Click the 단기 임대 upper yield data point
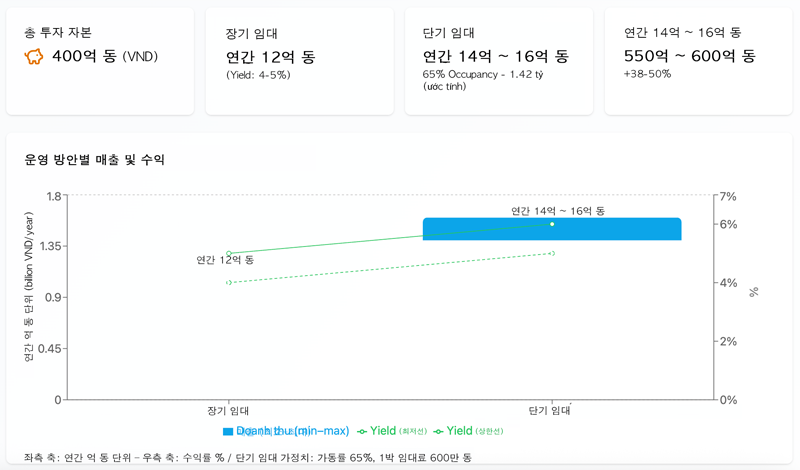The width and height of the screenshot is (800, 470). point(552,224)
